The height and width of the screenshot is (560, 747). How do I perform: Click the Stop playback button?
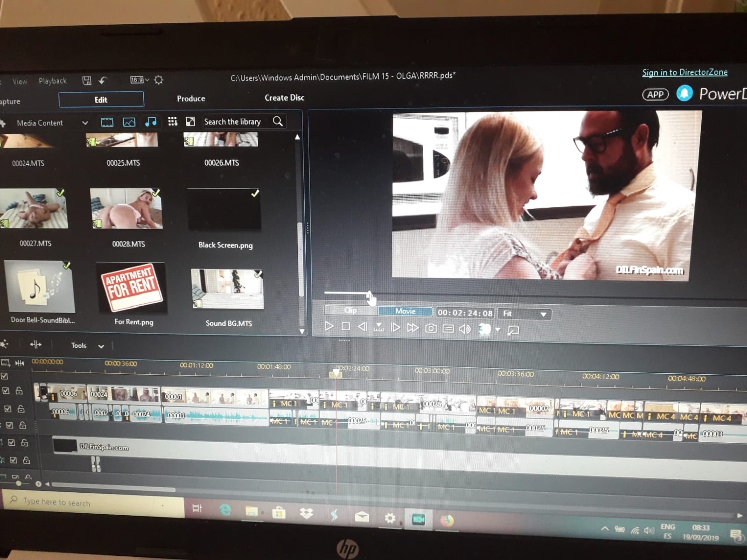345,327
